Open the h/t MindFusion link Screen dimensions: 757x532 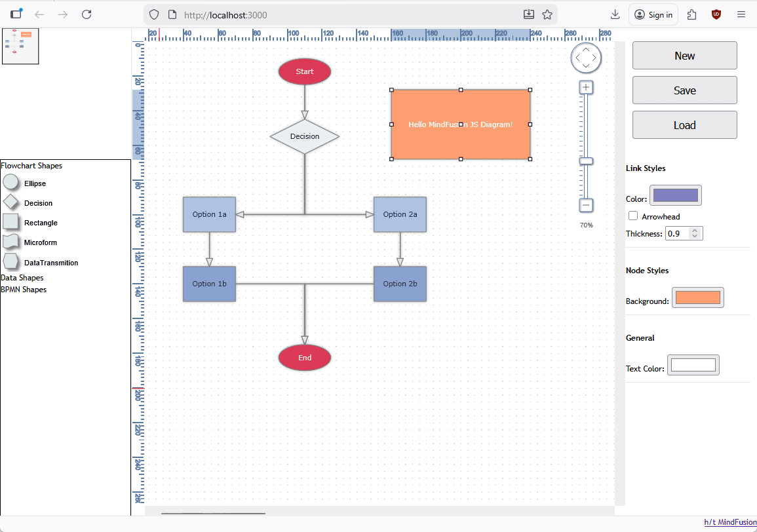pyautogui.click(x=730, y=522)
